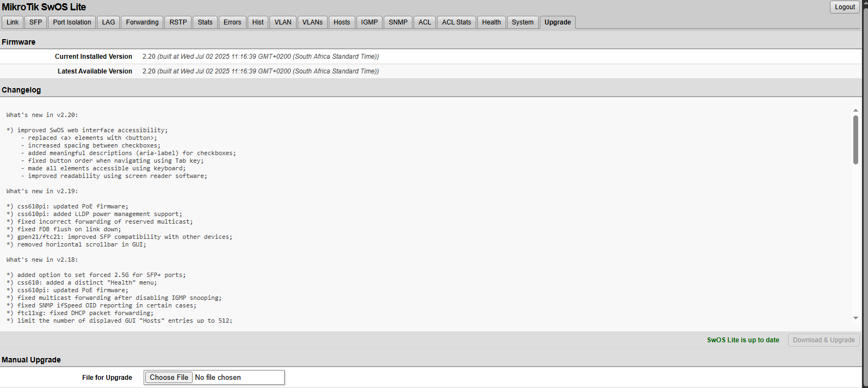Click 'css610pi: added LLDP power management' line
Image resolution: width=868 pixels, height=388 pixels.
pos(94,214)
